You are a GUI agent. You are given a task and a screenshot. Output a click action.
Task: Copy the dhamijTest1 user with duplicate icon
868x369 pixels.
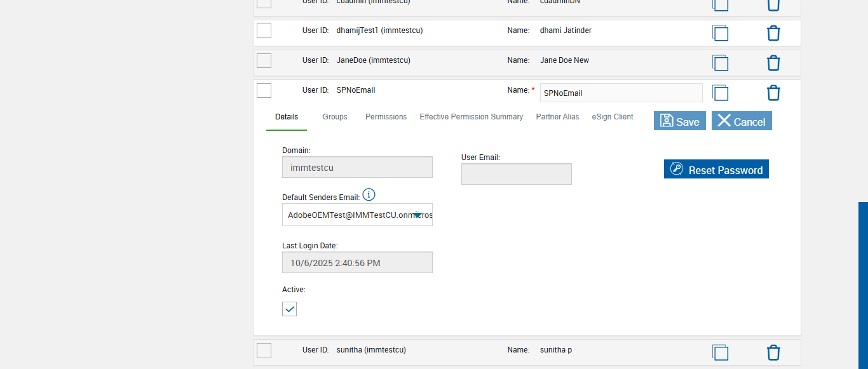[720, 33]
